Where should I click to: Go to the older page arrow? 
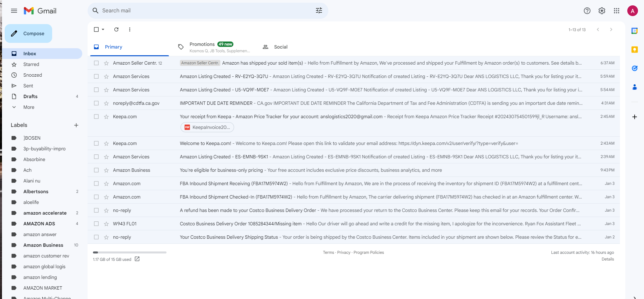611,29
